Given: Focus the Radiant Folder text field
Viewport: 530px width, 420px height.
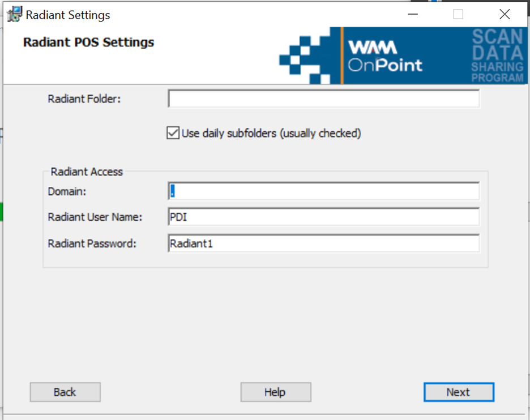Looking at the screenshot, I should pos(323,99).
